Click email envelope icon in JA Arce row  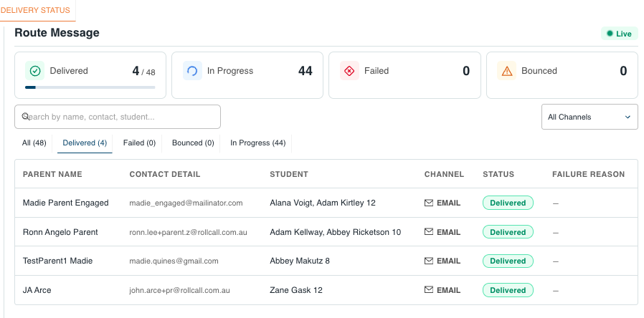pos(429,290)
